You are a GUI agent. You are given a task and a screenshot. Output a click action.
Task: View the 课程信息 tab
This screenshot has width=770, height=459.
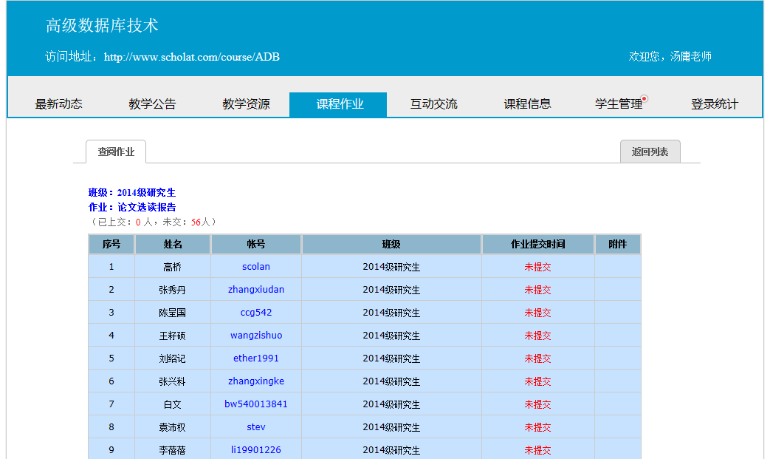coord(527,104)
